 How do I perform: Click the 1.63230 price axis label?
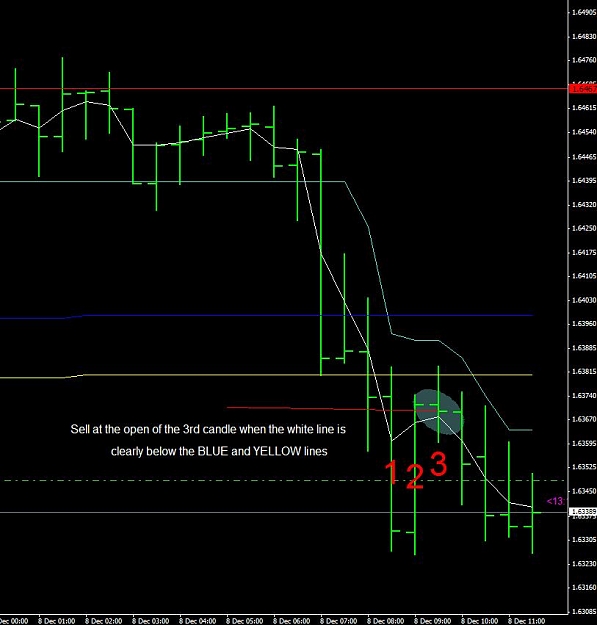pyautogui.click(x=584, y=564)
